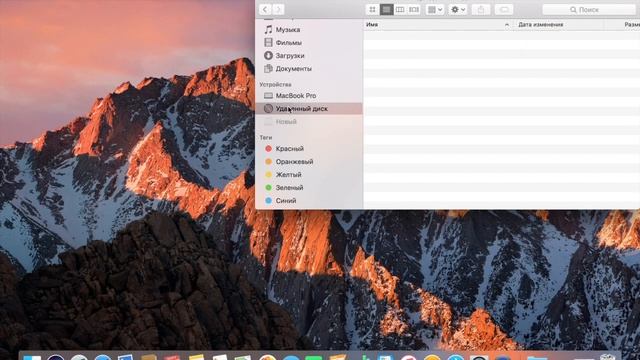This screenshot has width=640, height=360.
Task: Switch Finder to list view
Action: 386,9
